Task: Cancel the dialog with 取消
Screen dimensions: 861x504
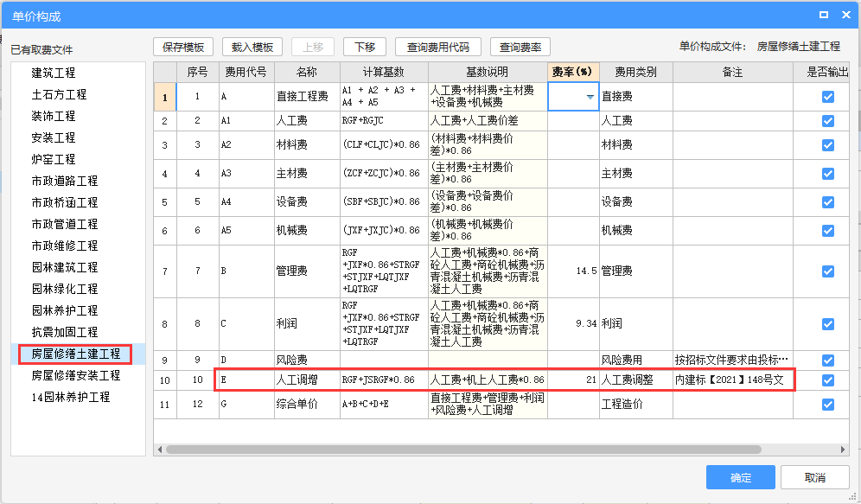Action: coord(815,478)
